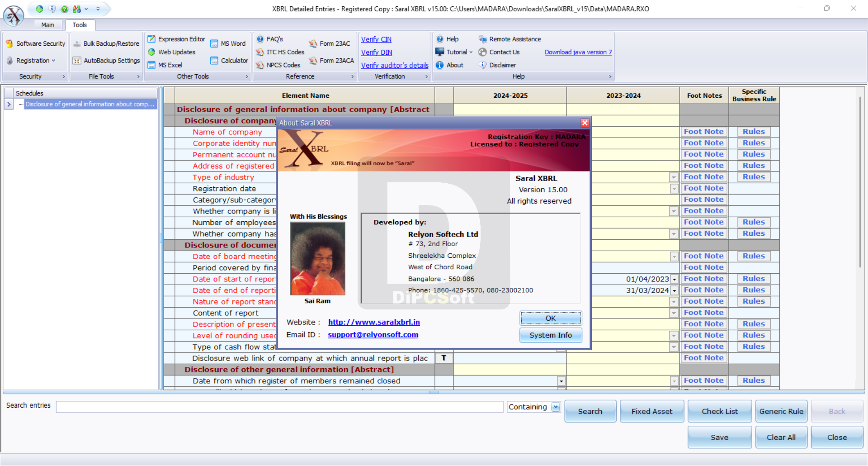The image size is (868, 466).
Task: Open the 31/03/2024 date dropdown
Action: pos(674,290)
